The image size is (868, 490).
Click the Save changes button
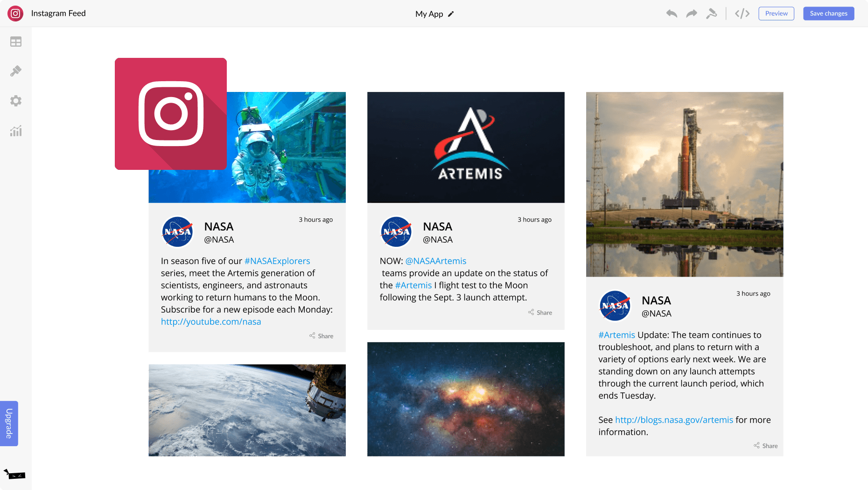pos(828,14)
